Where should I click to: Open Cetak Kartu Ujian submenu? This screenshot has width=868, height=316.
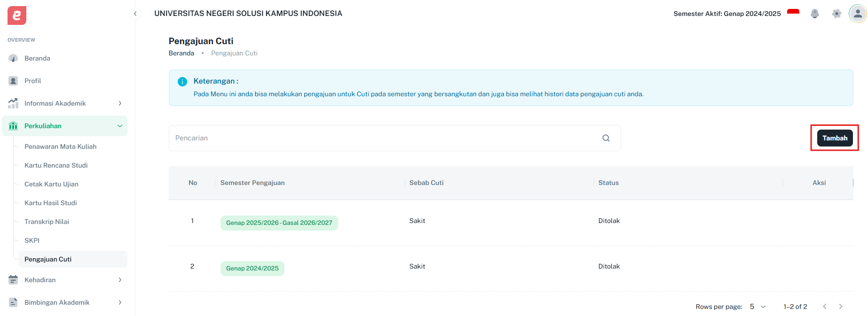73,184
